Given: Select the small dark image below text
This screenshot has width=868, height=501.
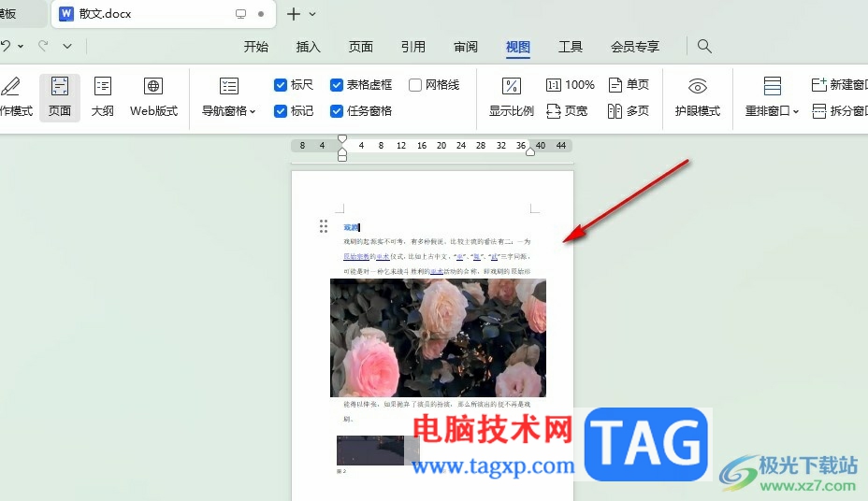Looking at the screenshot, I should [x=378, y=451].
